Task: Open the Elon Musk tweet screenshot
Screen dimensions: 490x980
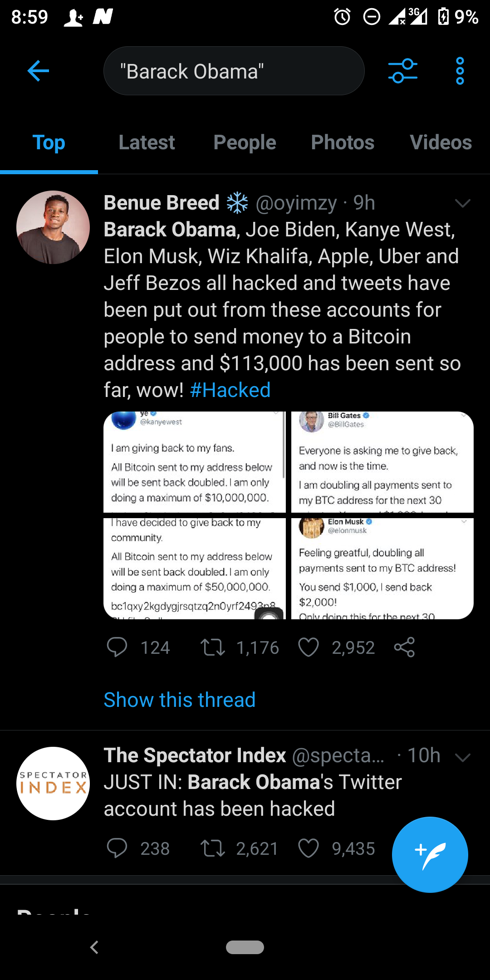Action: 382,568
